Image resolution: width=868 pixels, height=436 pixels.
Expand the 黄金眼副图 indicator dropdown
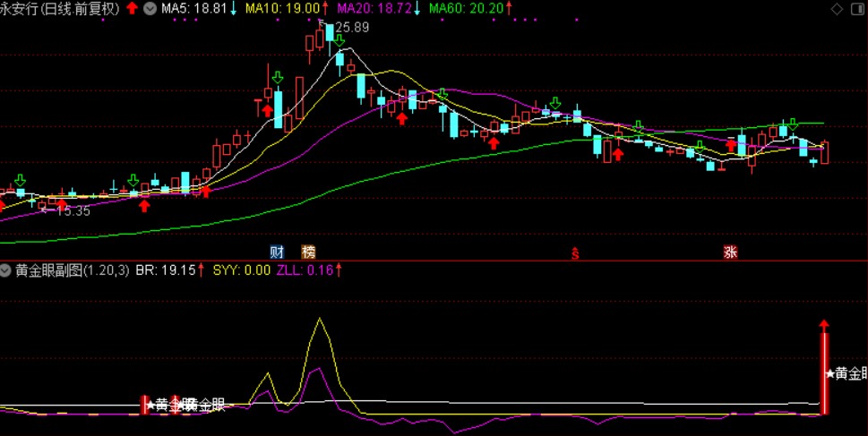5,270
